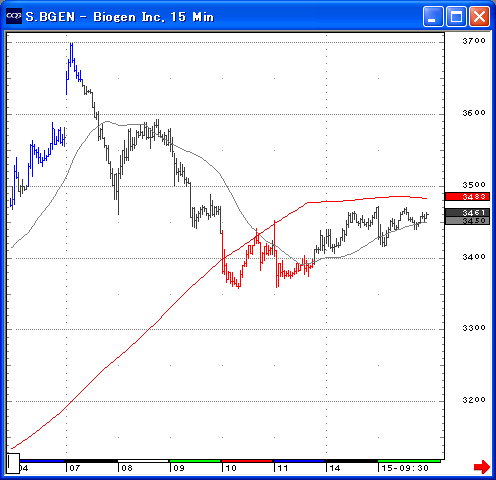Select the dark 3461 last price label
Image resolution: width=496 pixels, height=480 pixels.
click(467, 212)
